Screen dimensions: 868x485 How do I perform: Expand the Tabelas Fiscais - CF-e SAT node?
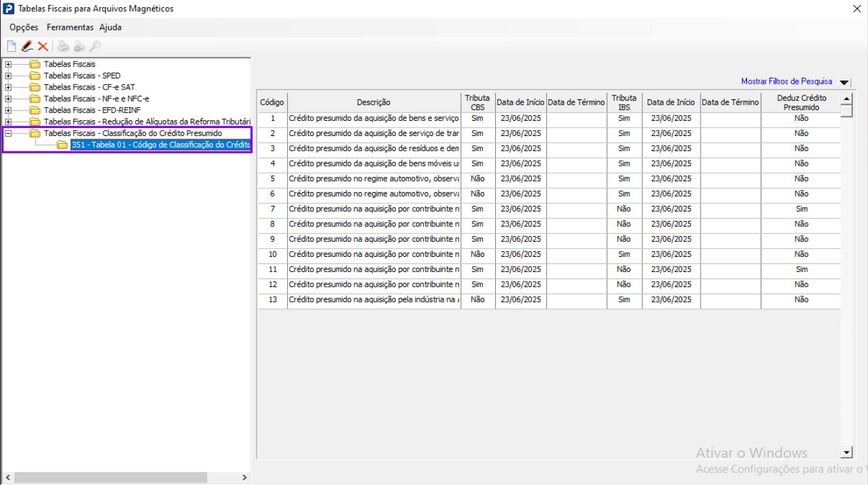tap(8, 87)
